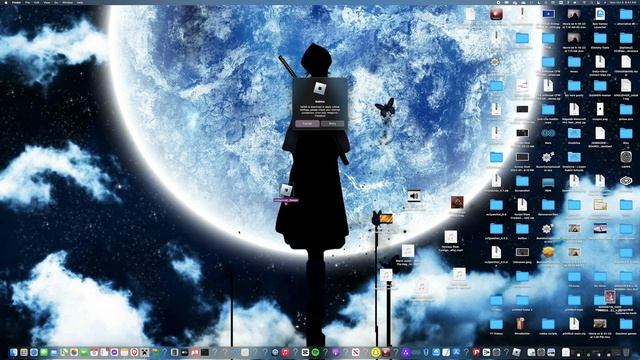Screen dimensions: 640x360
Task: Select the brown figurine thumbnail in bottom desktop row
Action: tap(520, 324)
